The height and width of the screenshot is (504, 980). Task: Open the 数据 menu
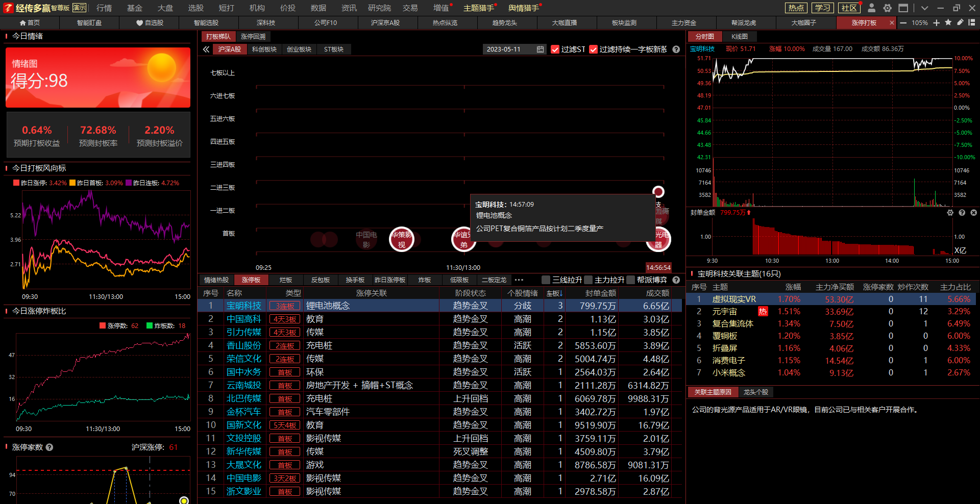(x=318, y=8)
